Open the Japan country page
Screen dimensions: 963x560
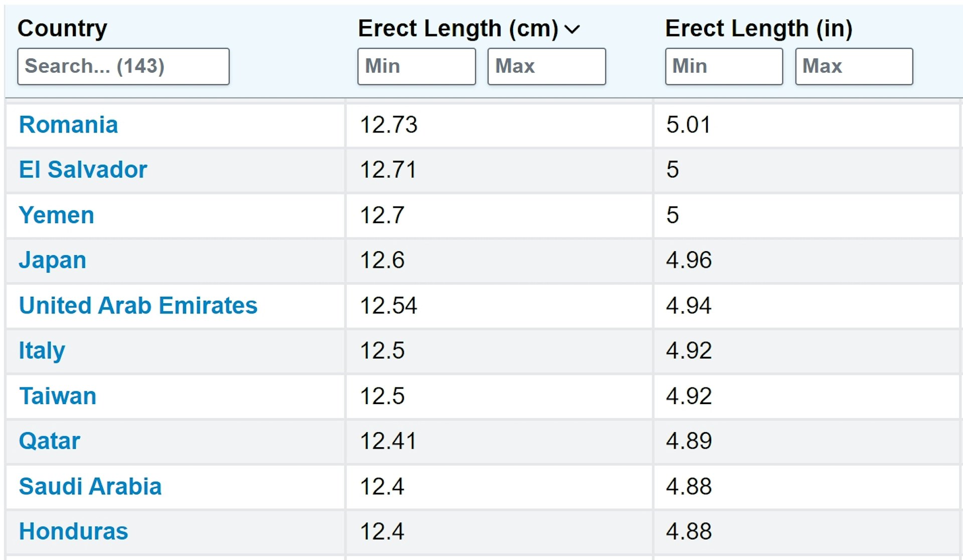[52, 261]
